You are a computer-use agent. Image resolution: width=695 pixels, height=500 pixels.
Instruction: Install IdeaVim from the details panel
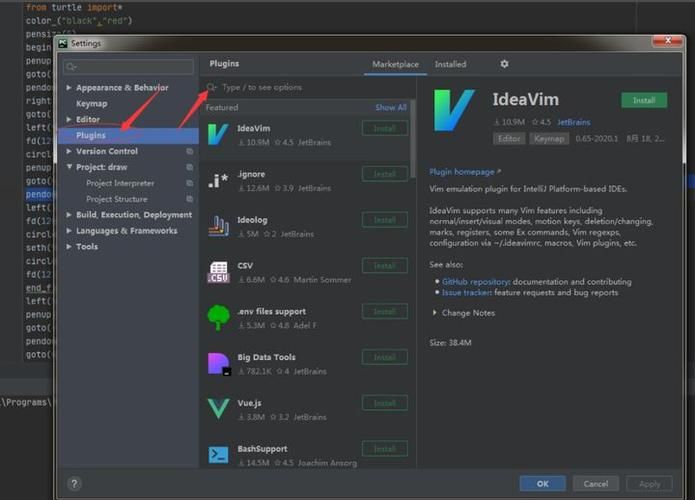coord(644,100)
